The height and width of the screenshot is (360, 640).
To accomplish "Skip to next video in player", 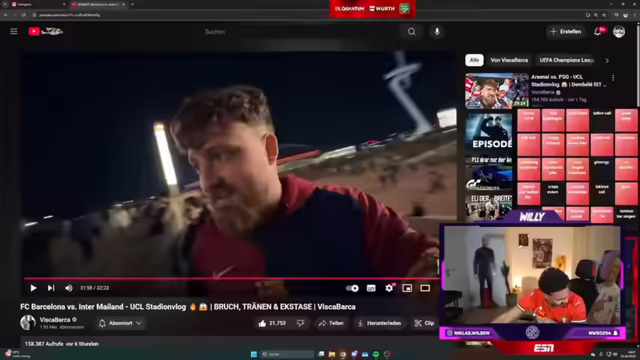I will (x=51, y=288).
